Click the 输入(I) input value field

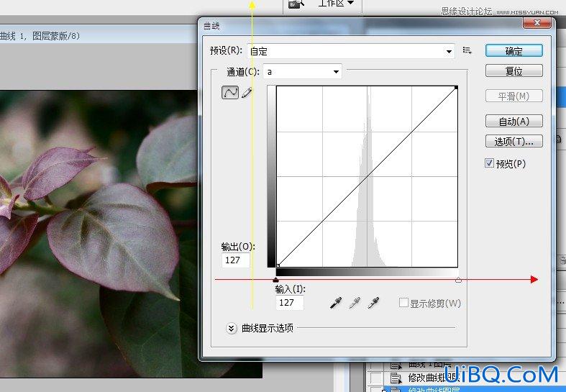(290, 303)
